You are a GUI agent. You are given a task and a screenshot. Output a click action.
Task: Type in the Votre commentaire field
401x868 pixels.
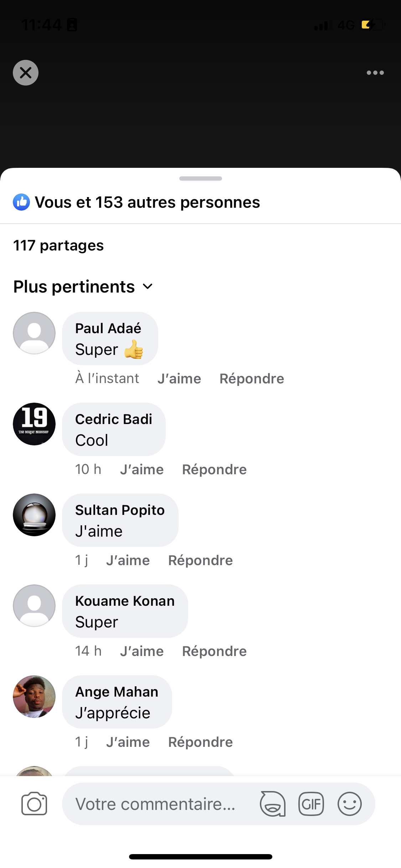click(x=155, y=804)
